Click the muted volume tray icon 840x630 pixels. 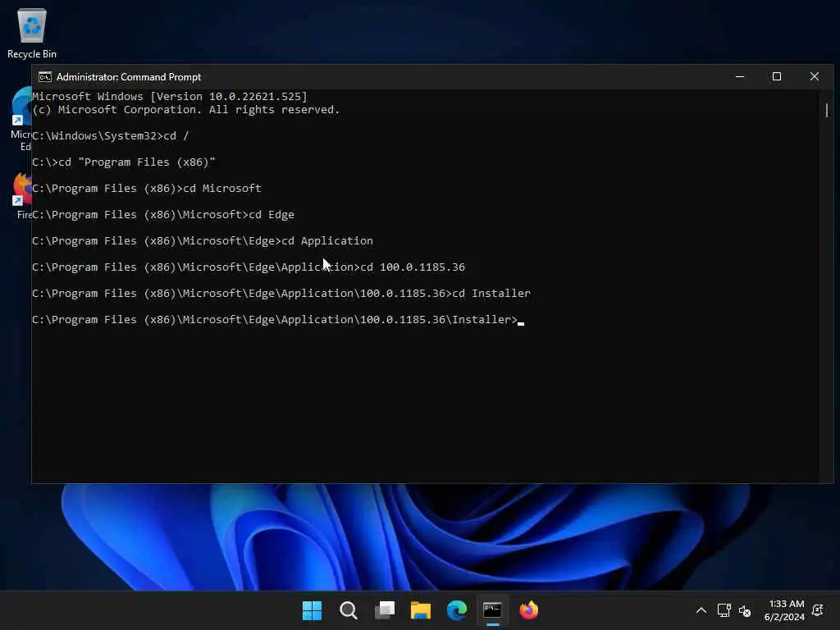[x=745, y=610]
